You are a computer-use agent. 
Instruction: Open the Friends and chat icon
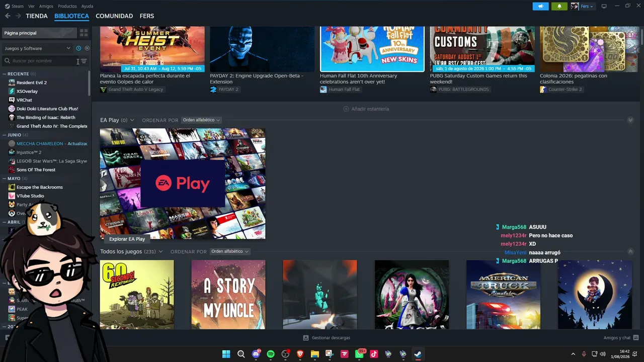[636, 338]
